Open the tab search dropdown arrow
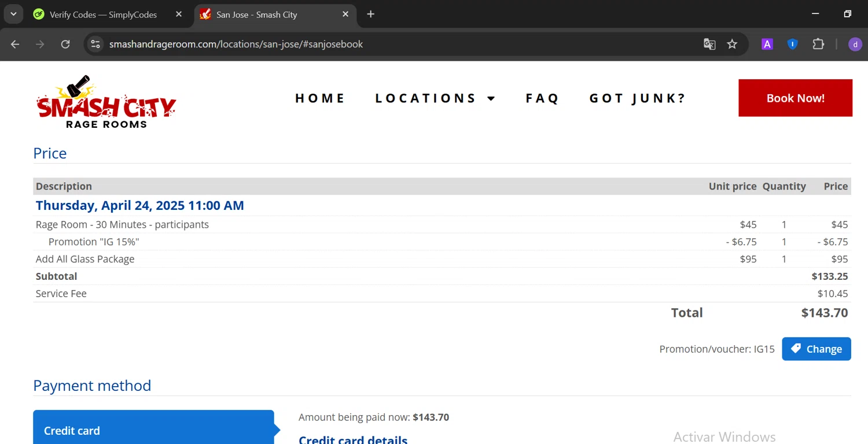The height and width of the screenshot is (444, 868). pos(13,14)
